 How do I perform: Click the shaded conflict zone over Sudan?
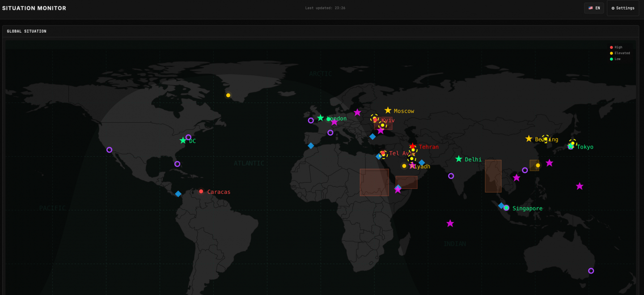pyautogui.click(x=374, y=182)
